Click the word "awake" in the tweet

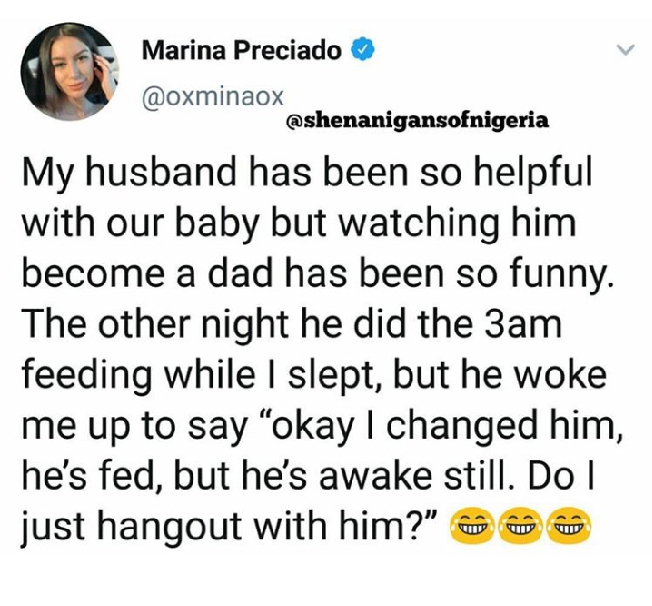375,476
